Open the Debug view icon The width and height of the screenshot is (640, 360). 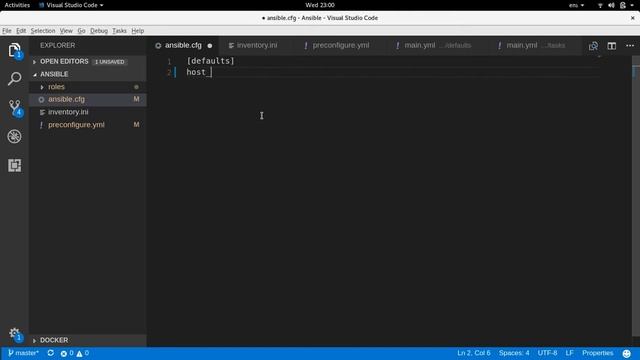pyautogui.click(x=15, y=136)
